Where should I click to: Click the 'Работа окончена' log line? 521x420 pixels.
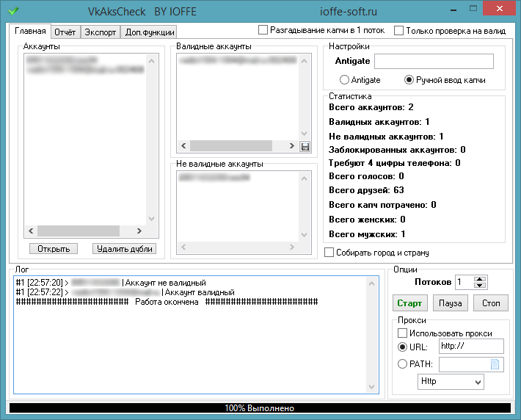pos(167,302)
